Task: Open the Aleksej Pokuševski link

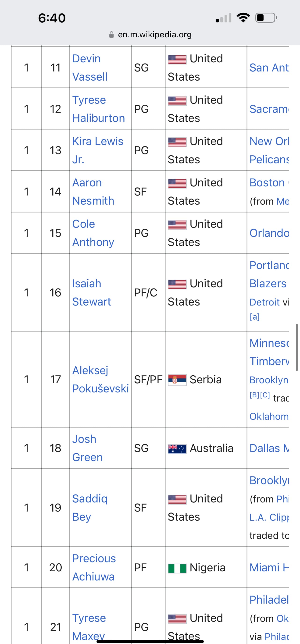Action: click(x=100, y=379)
